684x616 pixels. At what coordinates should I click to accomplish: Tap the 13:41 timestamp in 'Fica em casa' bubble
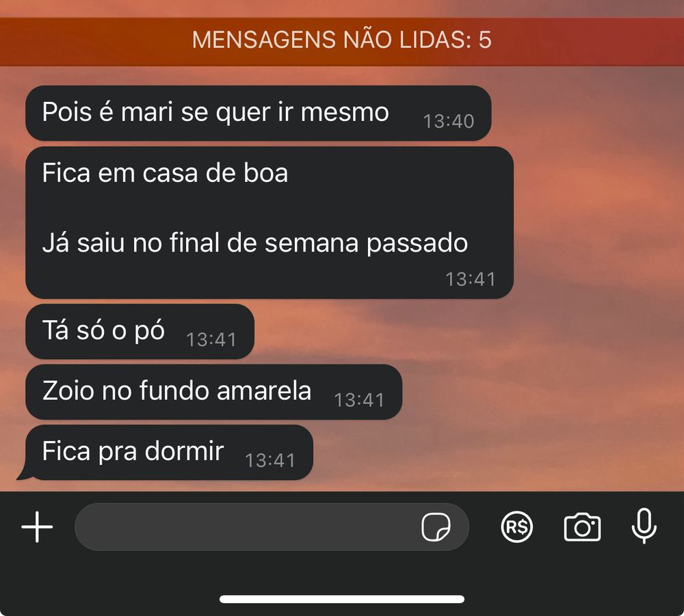[x=471, y=280]
